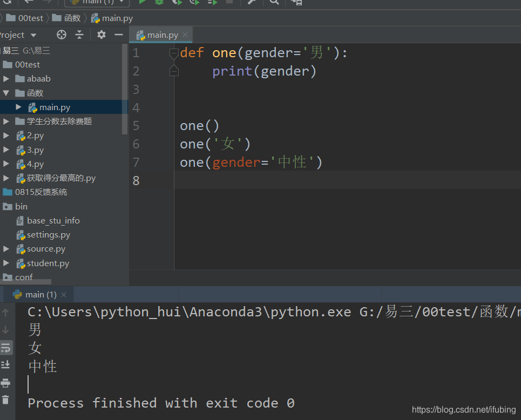Click 00test in the breadcrumb bar
This screenshot has width=521, height=420.
[x=31, y=18]
